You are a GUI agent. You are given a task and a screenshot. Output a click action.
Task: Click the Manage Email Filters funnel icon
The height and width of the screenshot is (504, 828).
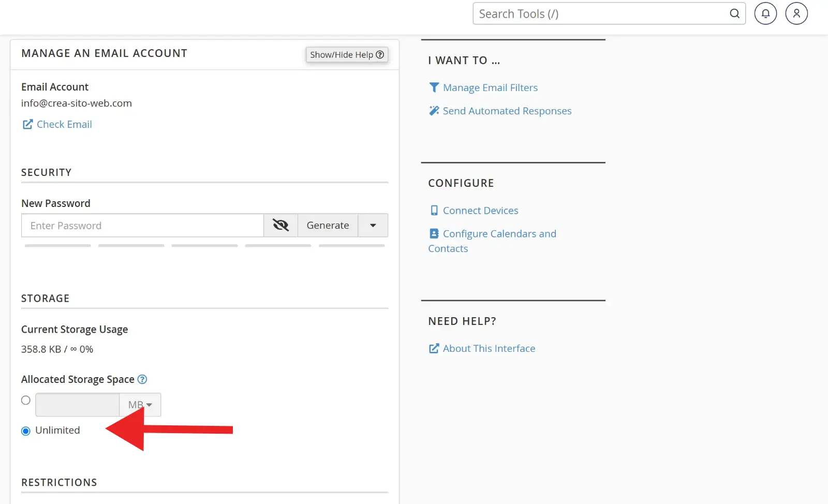pos(434,87)
